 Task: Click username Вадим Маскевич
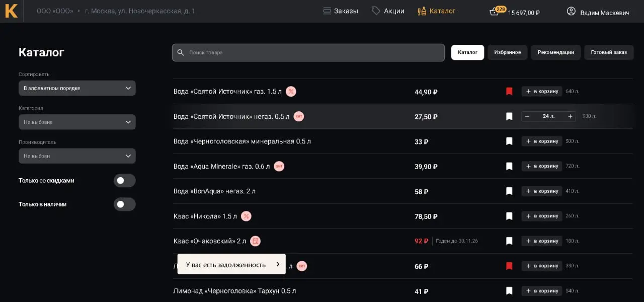pos(605,13)
